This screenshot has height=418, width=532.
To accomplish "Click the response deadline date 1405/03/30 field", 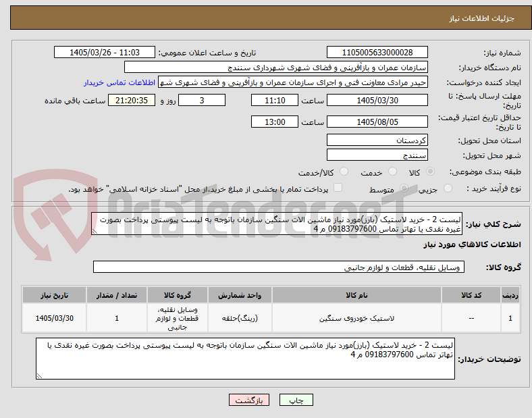I will tap(377, 100).
